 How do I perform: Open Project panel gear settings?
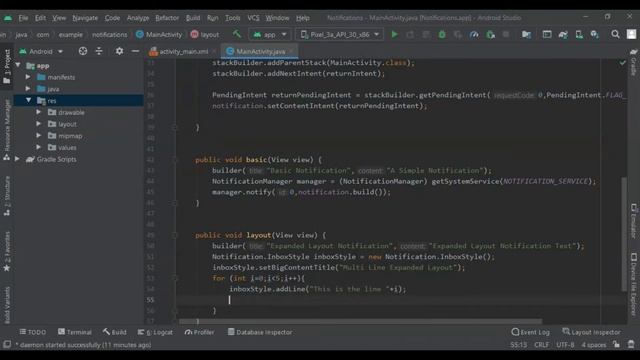point(119,51)
